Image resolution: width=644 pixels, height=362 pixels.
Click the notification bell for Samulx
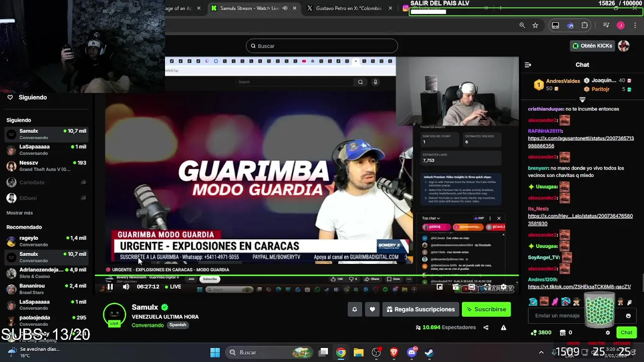point(354,309)
